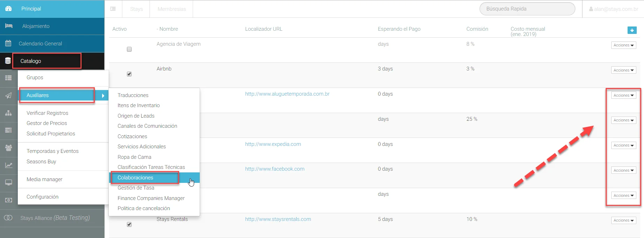Open the staysrentals.com URL link

(278, 219)
